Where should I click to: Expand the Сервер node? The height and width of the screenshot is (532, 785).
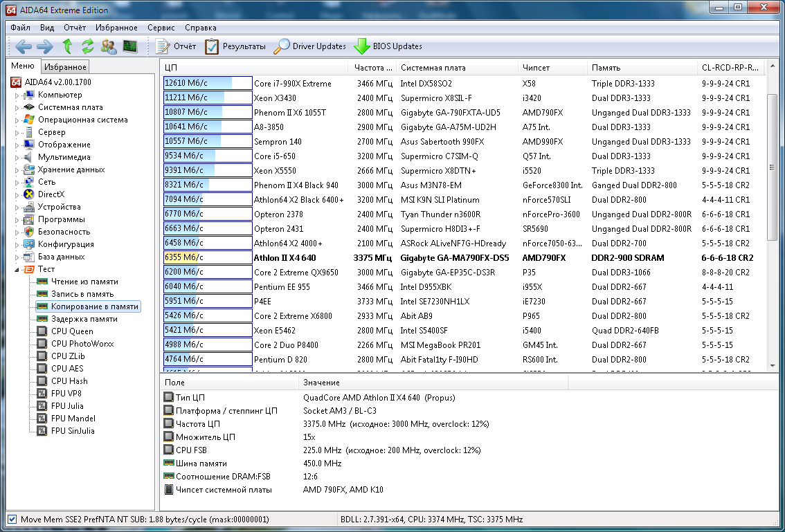pos(17,133)
